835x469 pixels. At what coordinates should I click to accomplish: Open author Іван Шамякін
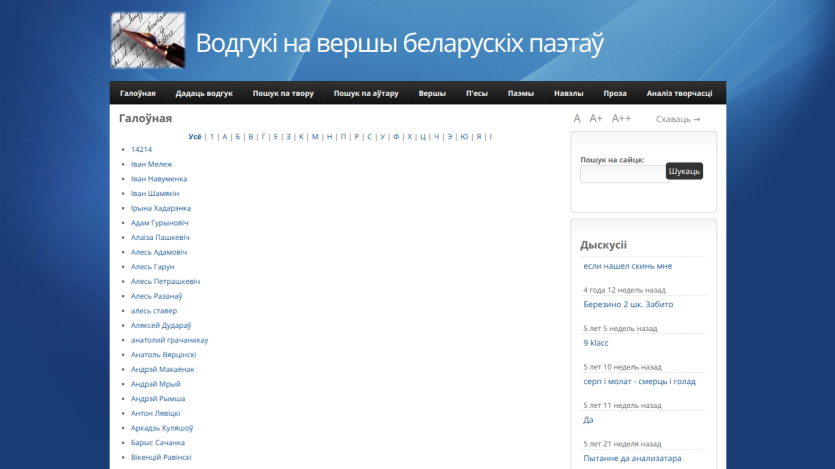[155, 193]
